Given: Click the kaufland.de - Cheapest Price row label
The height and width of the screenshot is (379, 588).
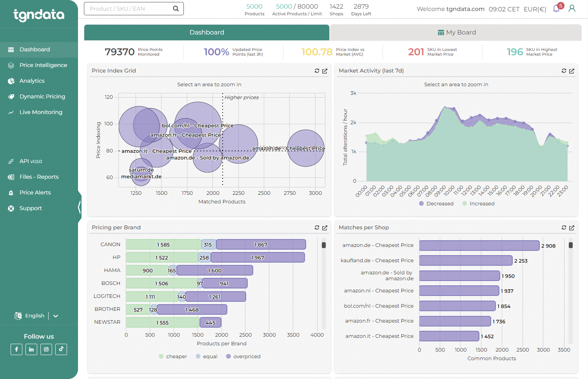Looking at the screenshot, I should (x=377, y=261).
